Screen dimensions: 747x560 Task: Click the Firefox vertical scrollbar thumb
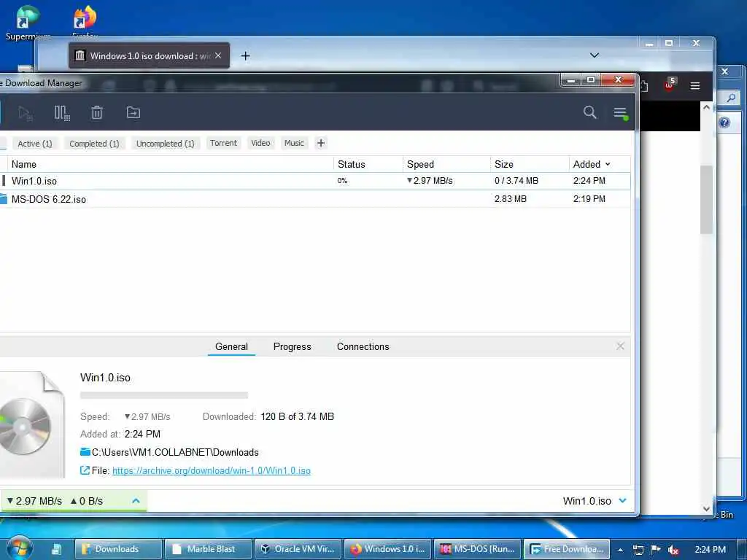pyautogui.click(x=706, y=200)
